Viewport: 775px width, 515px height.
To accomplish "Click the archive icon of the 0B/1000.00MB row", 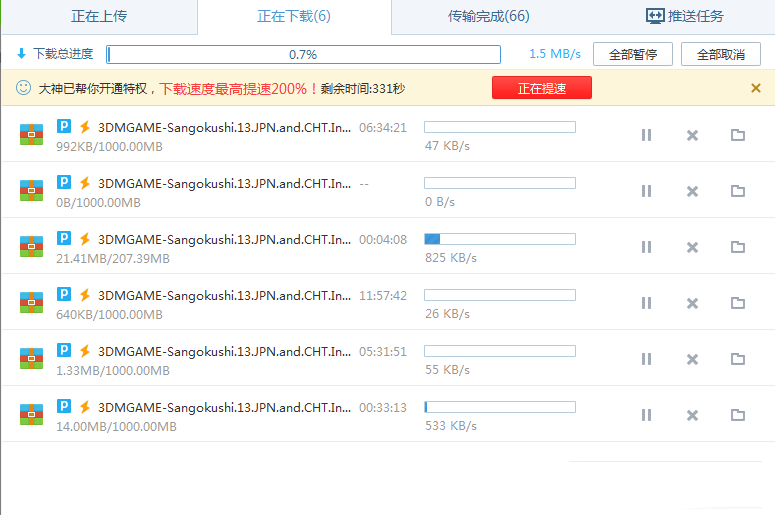I will point(31,190).
